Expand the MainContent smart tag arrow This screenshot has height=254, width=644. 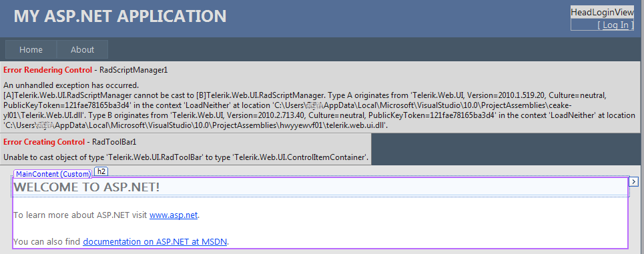[x=634, y=181]
